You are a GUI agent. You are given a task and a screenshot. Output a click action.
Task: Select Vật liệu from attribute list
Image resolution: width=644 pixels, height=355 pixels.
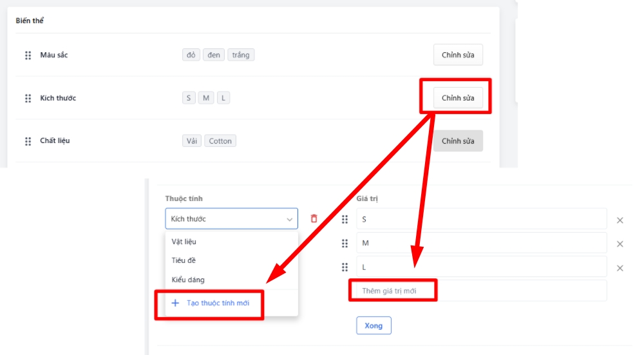[x=184, y=242]
